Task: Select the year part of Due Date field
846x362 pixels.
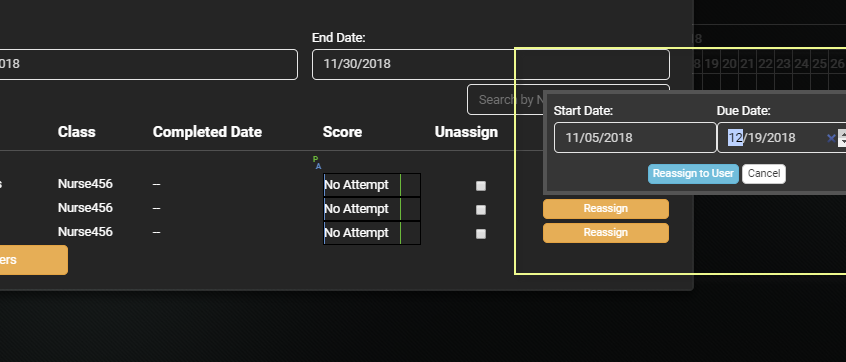Action: [782, 138]
